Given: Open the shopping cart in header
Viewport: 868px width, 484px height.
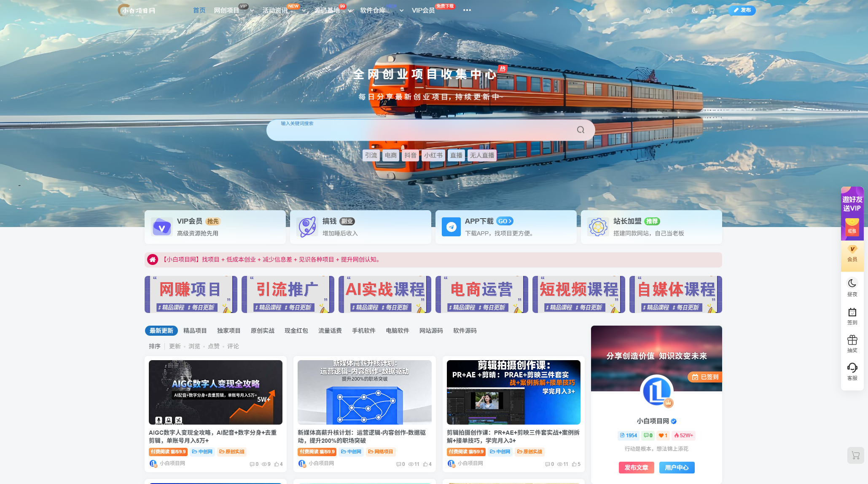Looking at the screenshot, I should point(711,11).
